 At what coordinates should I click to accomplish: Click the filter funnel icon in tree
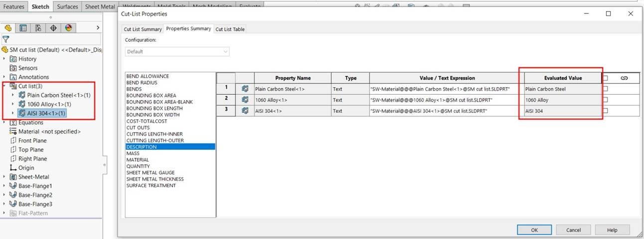coord(6,39)
